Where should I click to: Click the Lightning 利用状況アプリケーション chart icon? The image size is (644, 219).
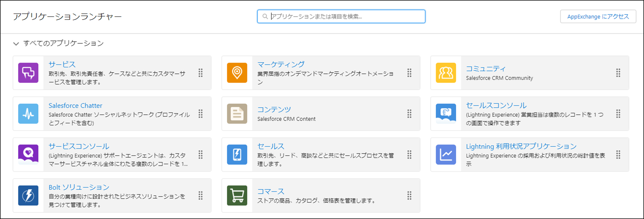[x=446, y=155]
